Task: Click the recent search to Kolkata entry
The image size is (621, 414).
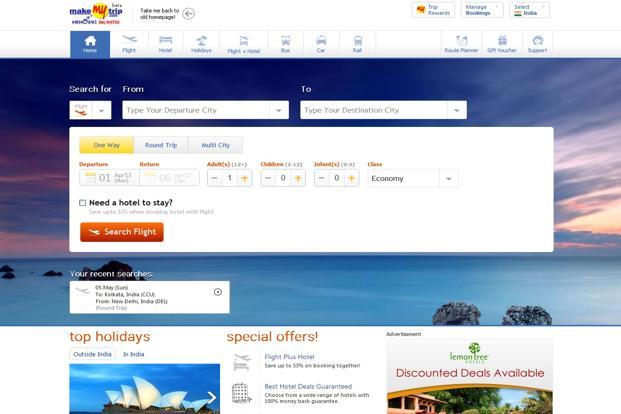Action: click(149, 297)
